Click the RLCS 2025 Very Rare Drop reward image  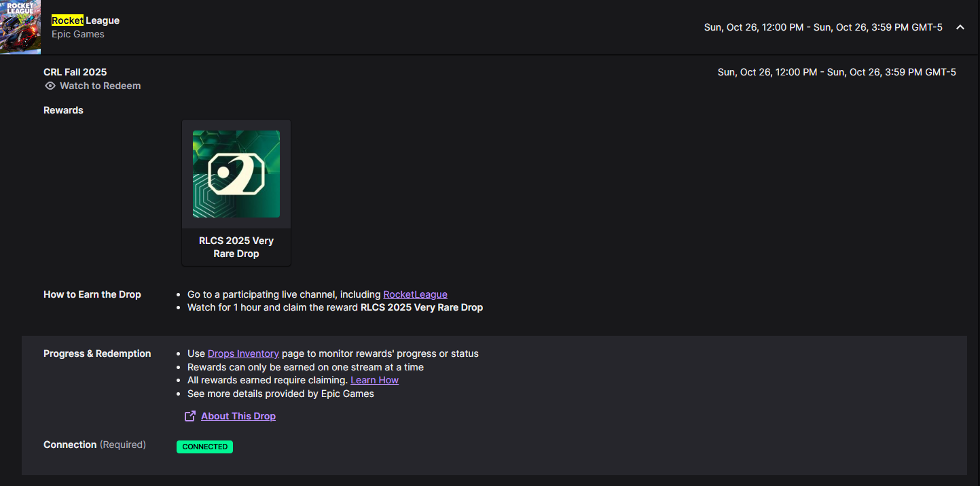(x=236, y=174)
